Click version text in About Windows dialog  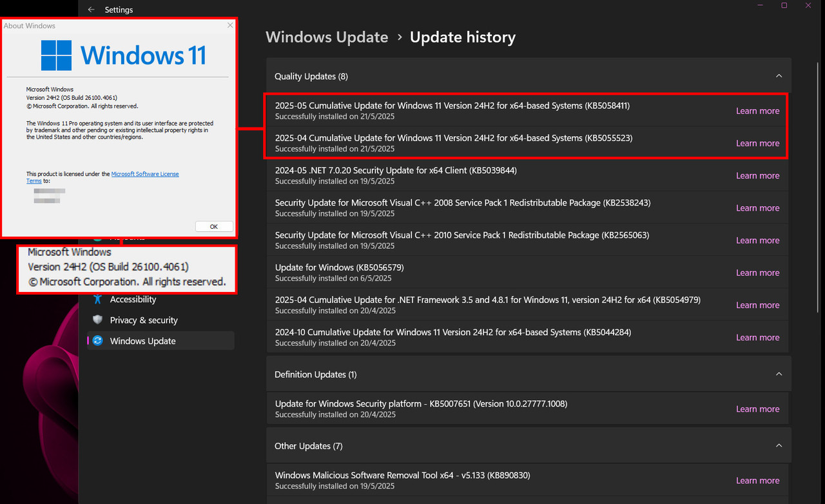point(72,97)
